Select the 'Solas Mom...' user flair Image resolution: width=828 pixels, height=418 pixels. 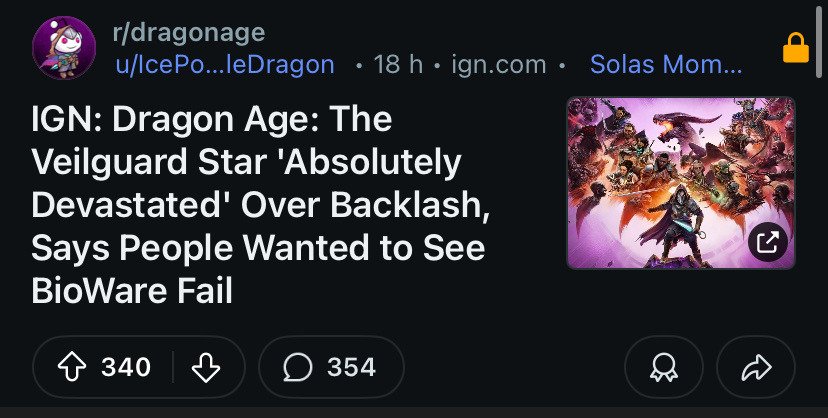pyautogui.click(x=666, y=65)
